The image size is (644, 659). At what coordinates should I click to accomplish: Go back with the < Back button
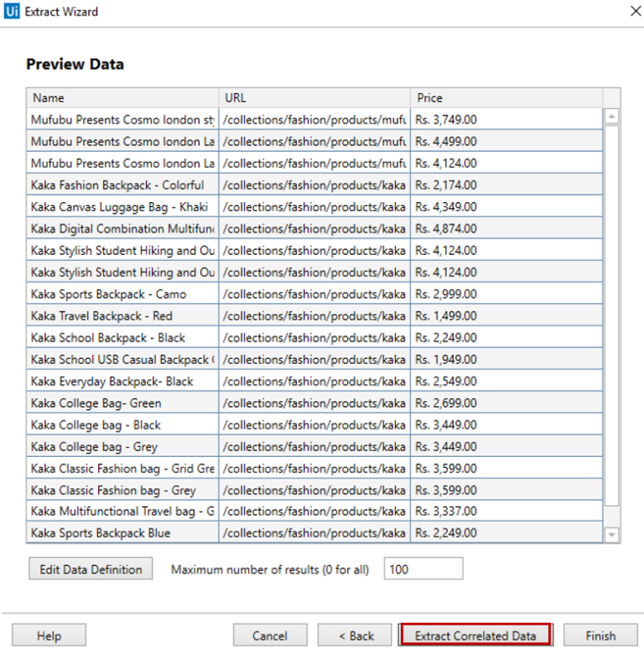(355, 636)
